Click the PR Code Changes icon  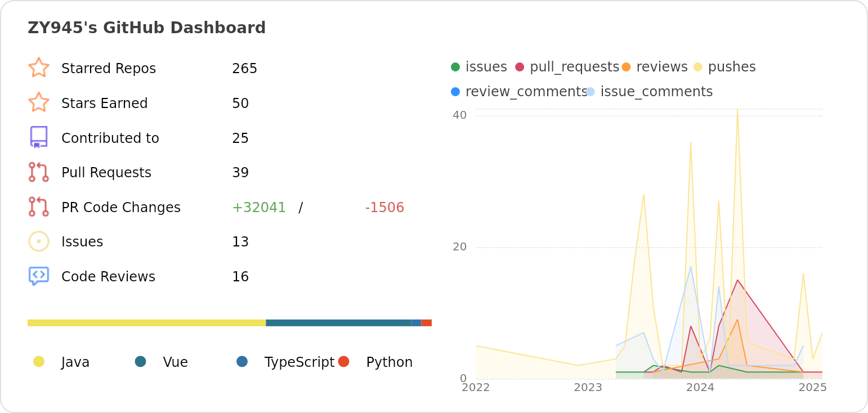click(39, 206)
